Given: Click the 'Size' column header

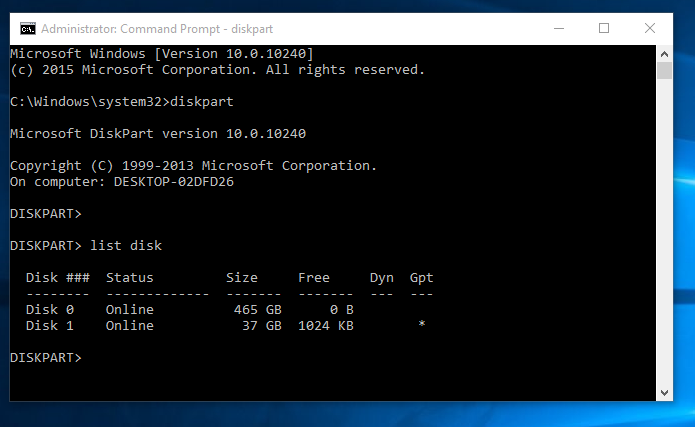Looking at the screenshot, I should [x=242, y=278].
